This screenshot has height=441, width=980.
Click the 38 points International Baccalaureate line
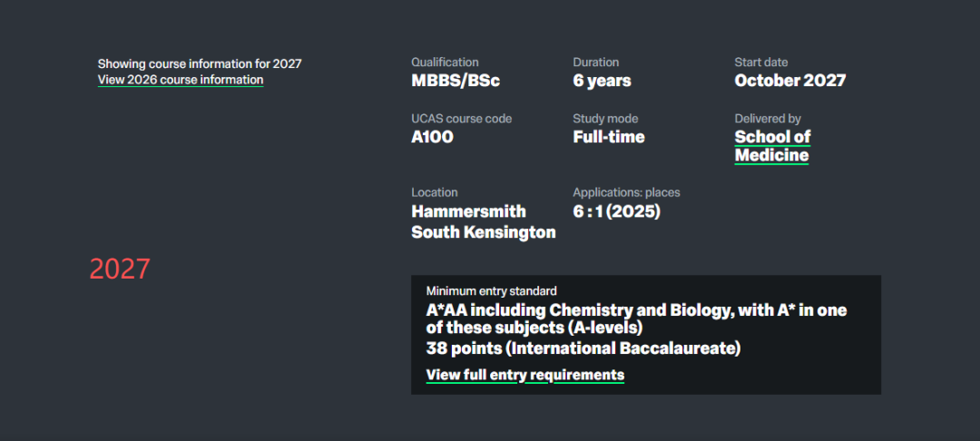pyautogui.click(x=583, y=348)
